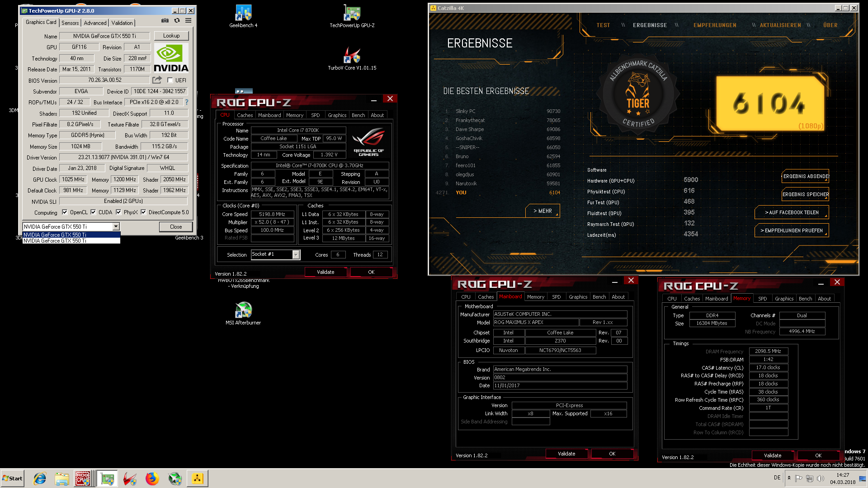
Task: Open Action Center flag icon
Action: point(798,478)
